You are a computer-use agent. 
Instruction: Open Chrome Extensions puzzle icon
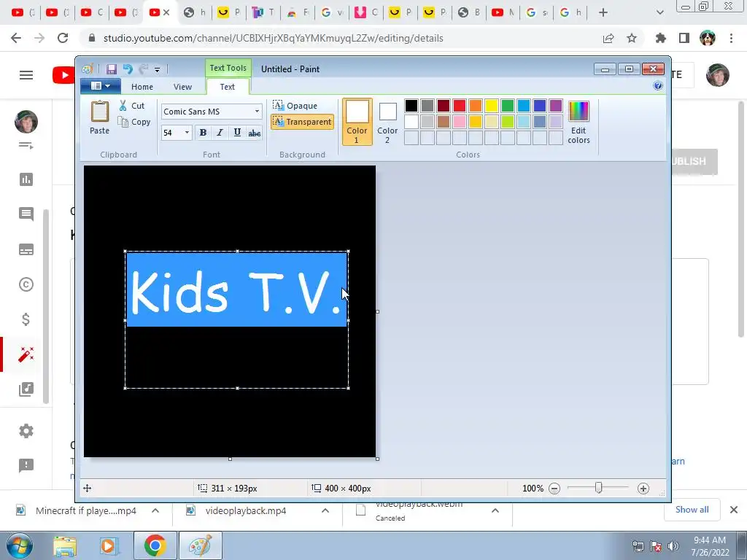(660, 38)
